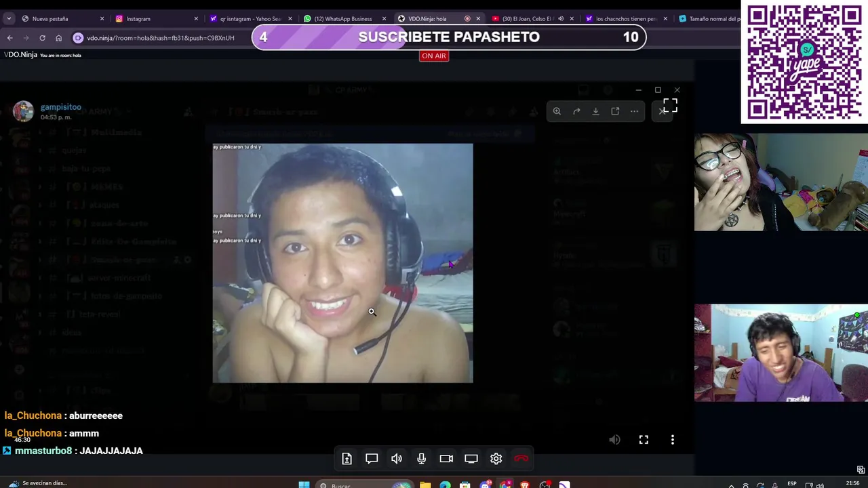Open File Explorer from the taskbar
868x488 pixels.
coord(425,485)
